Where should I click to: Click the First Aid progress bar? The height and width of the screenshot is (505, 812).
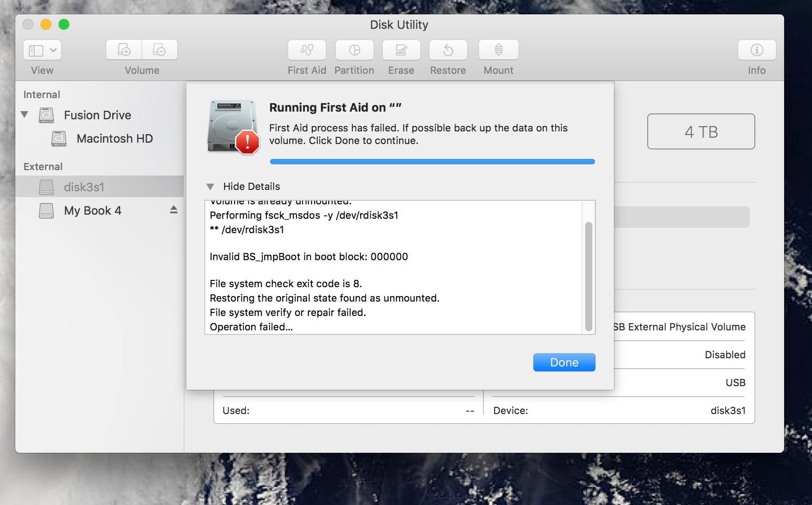tap(433, 162)
